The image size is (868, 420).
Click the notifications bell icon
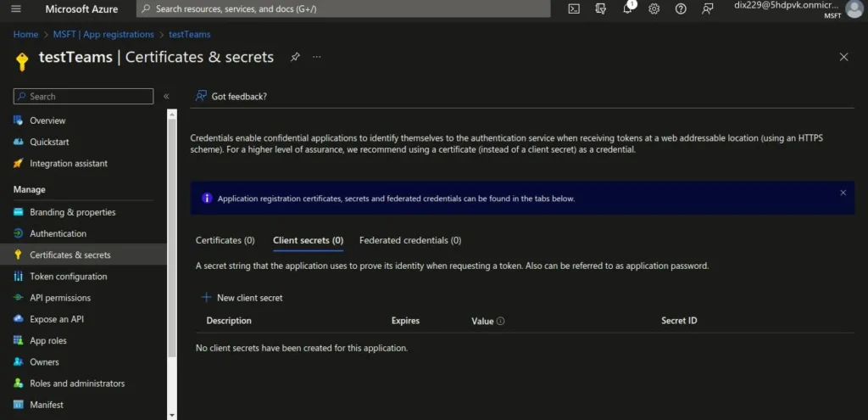click(628, 8)
